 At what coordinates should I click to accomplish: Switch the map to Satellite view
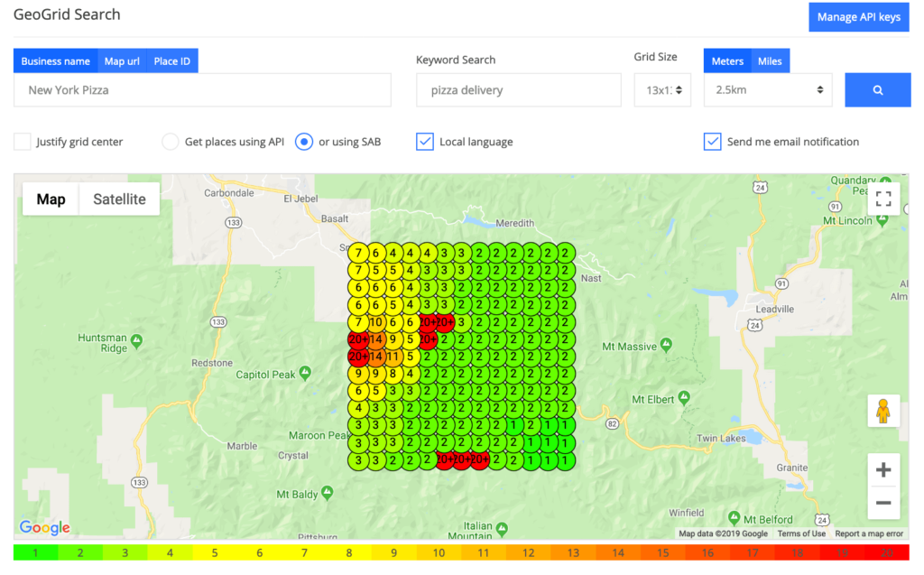click(x=118, y=199)
